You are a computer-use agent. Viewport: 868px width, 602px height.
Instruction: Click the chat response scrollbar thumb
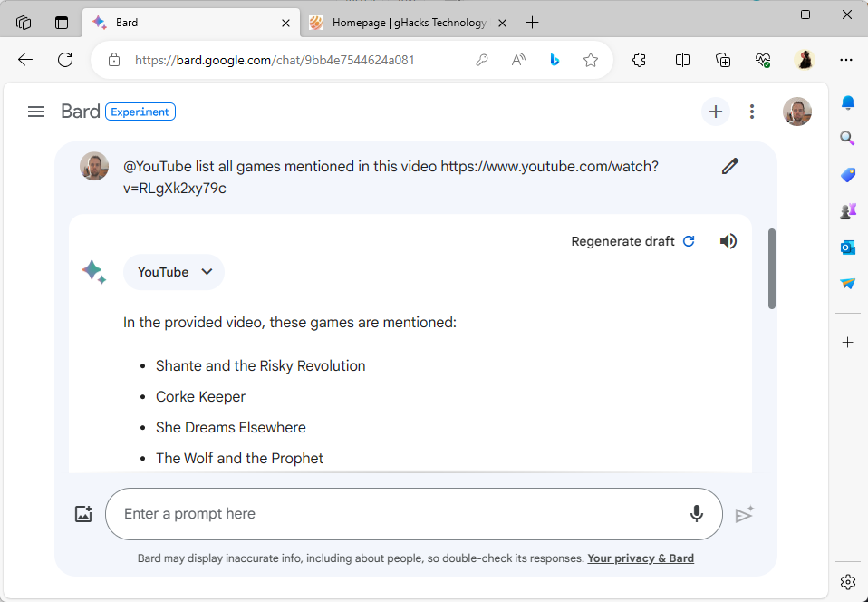[x=772, y=268]
